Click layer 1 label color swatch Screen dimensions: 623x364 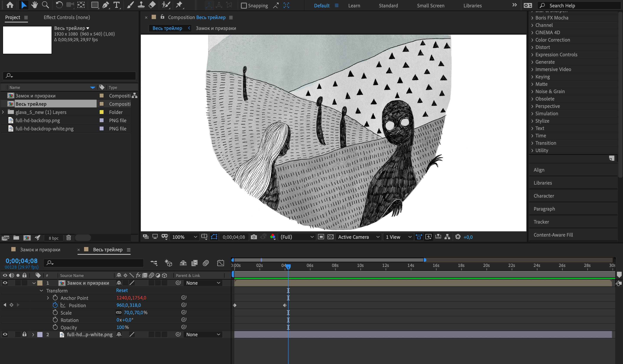[x=40, y=283]
